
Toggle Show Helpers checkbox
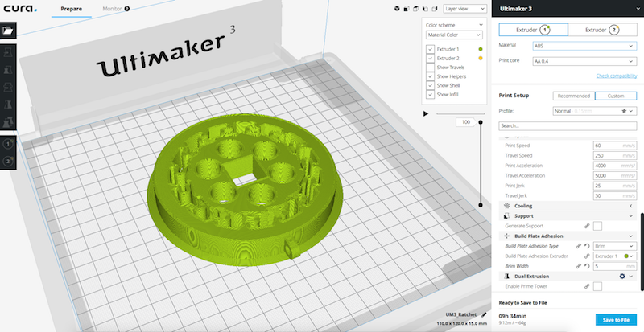point(430,76)
